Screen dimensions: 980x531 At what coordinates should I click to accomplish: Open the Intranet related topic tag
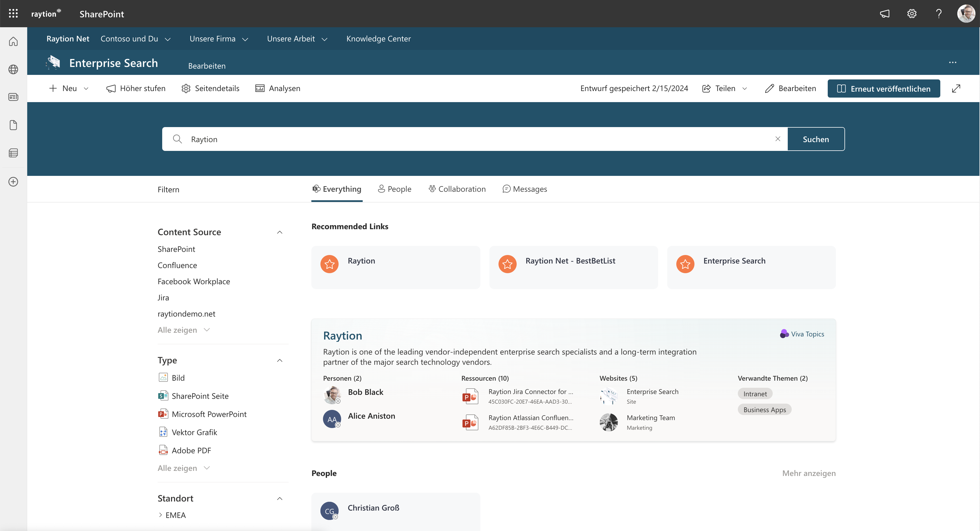[x=755, y=394]
